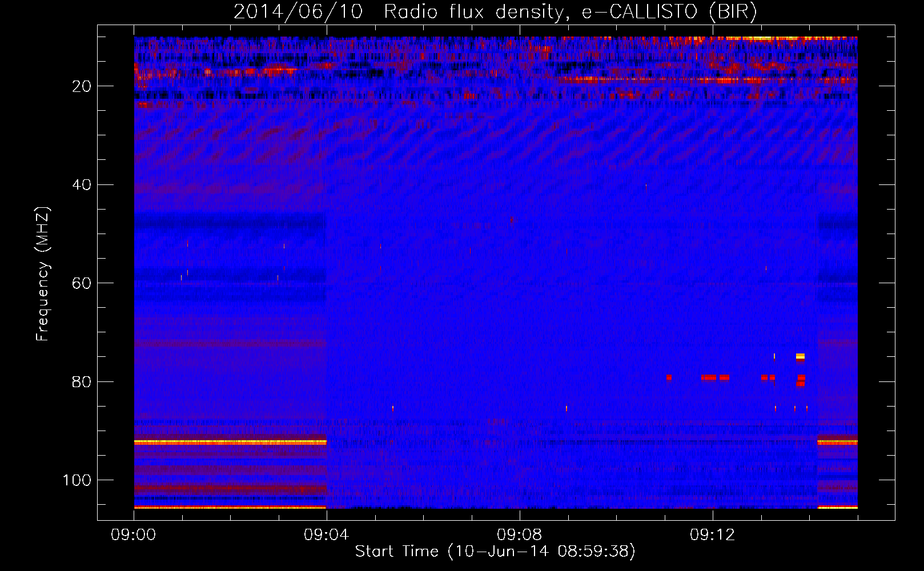Click the bright yellow burst near 75 MHz
Viewport: 924px width, 571px height.
pos(800,357)
